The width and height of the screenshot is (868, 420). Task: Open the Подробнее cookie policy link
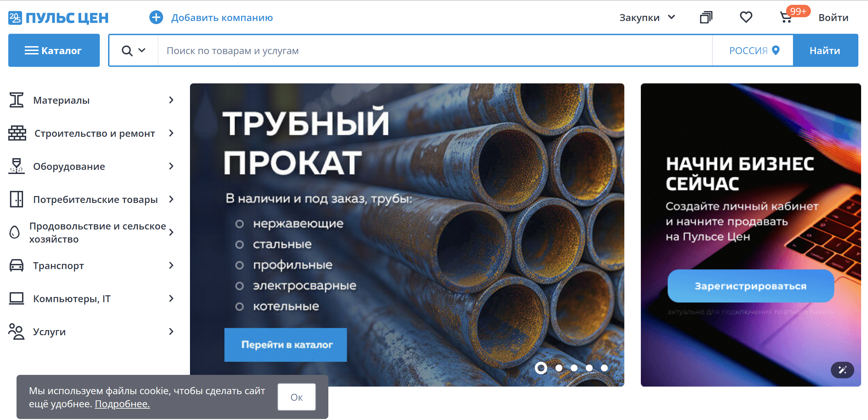click(x=122, y=403)
